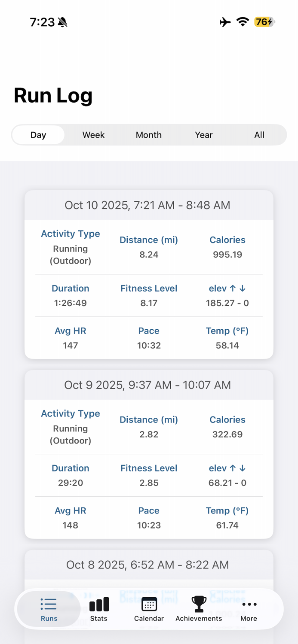The width and height of the screenshot is (298, 644).
Task: Switch to the Year tab
Action: pyautogui.click(x=204, y=135)
